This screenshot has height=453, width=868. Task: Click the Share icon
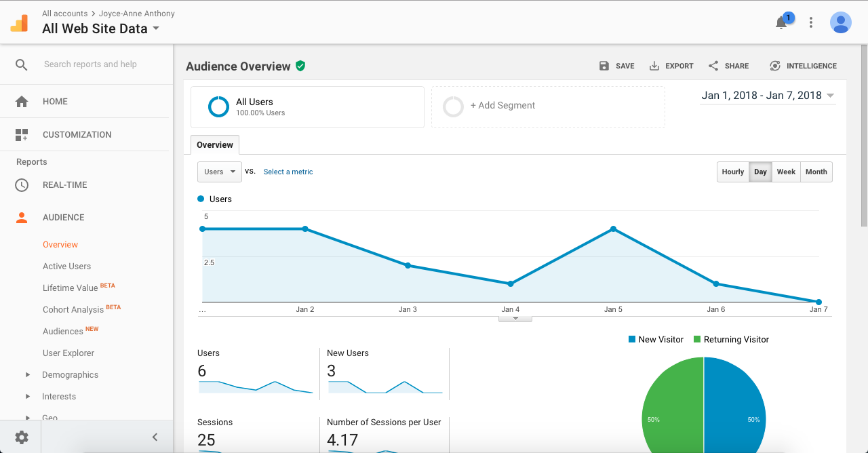tap(713, 66)
